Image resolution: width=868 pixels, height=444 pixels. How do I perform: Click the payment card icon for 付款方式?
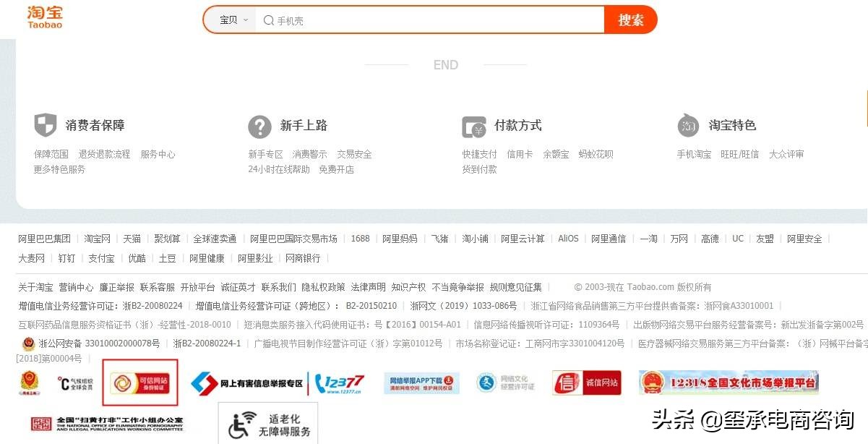click(x=473, y=127)
